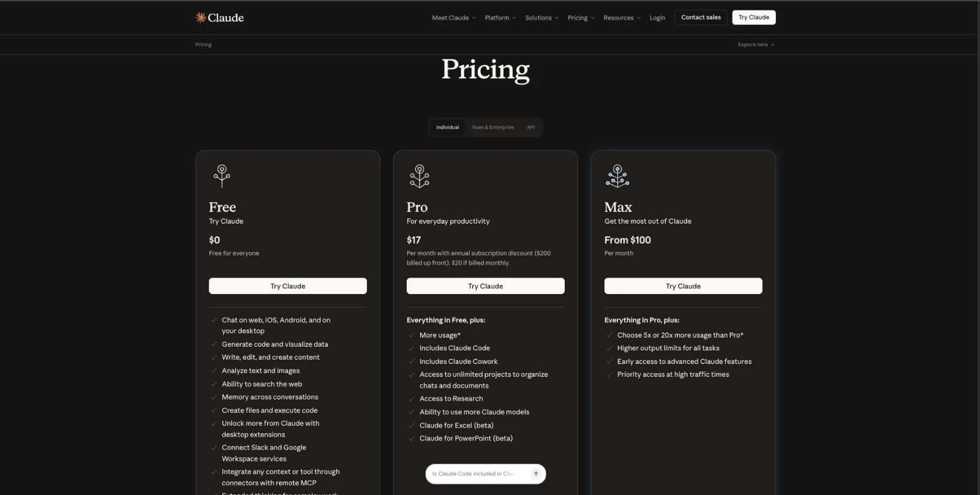Select the API pricing tab
Screen dimensions: 980x495
pyautogui.click(x=531, y=127)
